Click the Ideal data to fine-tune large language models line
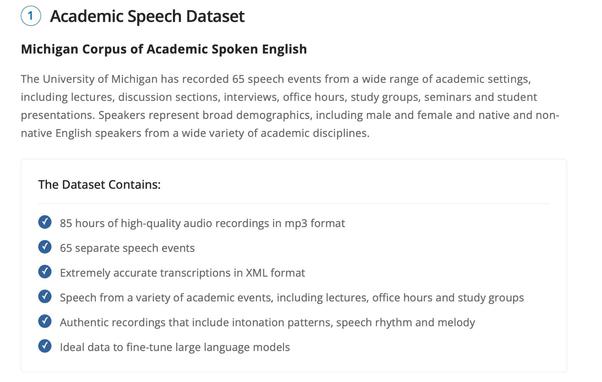Screen dimensions: 602x382 pos(175,347)
